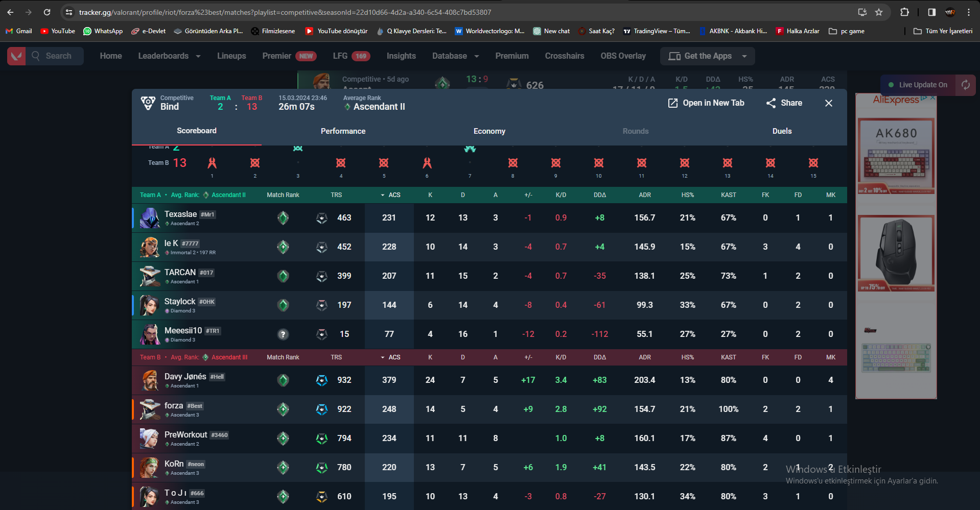
Task: Click round 15 result icon
Action: point(813,163)
